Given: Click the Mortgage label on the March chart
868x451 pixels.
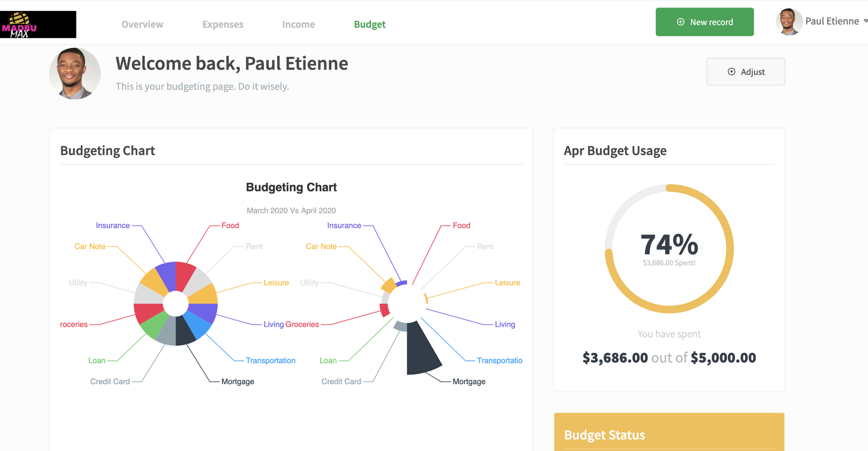Looking at the screenshot, I should point(238,382).
